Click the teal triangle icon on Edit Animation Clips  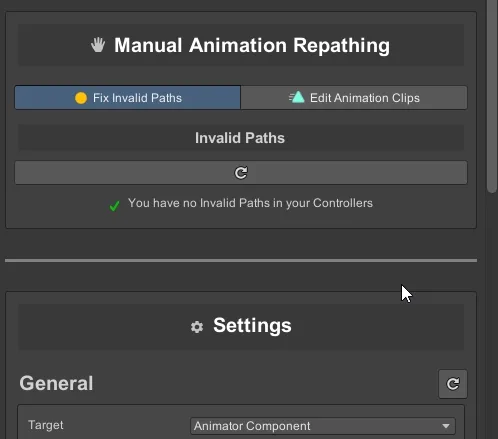[x=297, y=97]
